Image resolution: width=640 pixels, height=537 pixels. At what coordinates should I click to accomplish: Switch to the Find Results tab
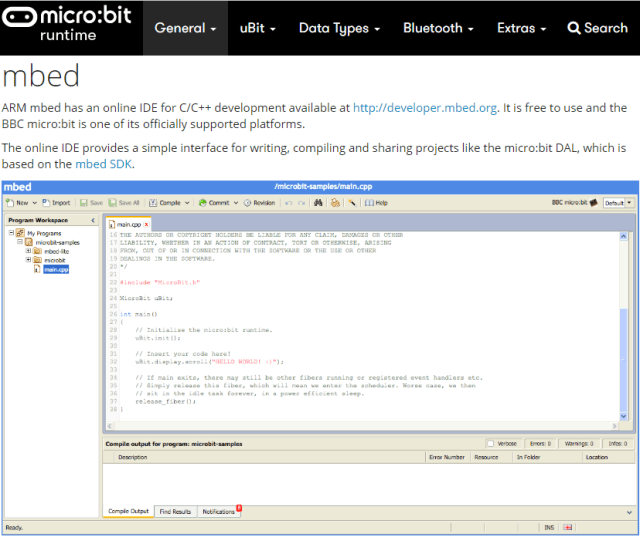pos(174,511)
